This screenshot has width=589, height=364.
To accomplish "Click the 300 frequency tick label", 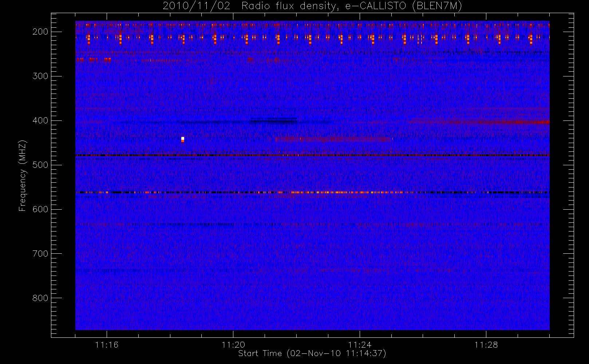I will 40,76.
